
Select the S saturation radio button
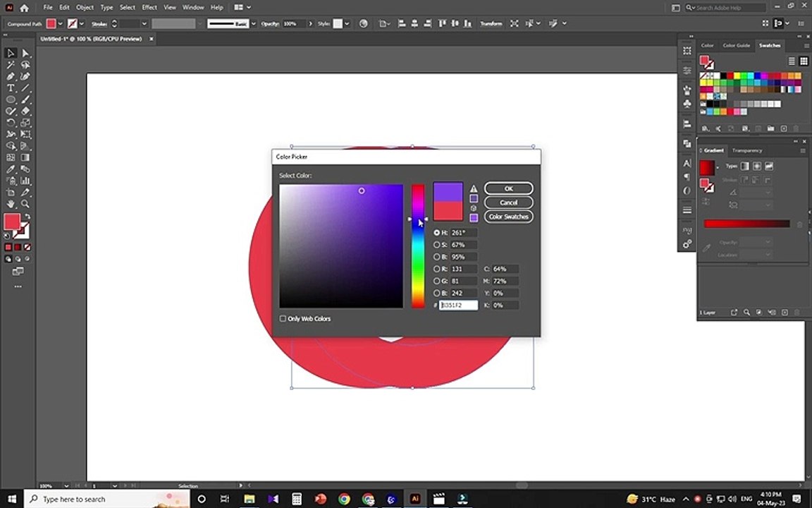point(436,245)
